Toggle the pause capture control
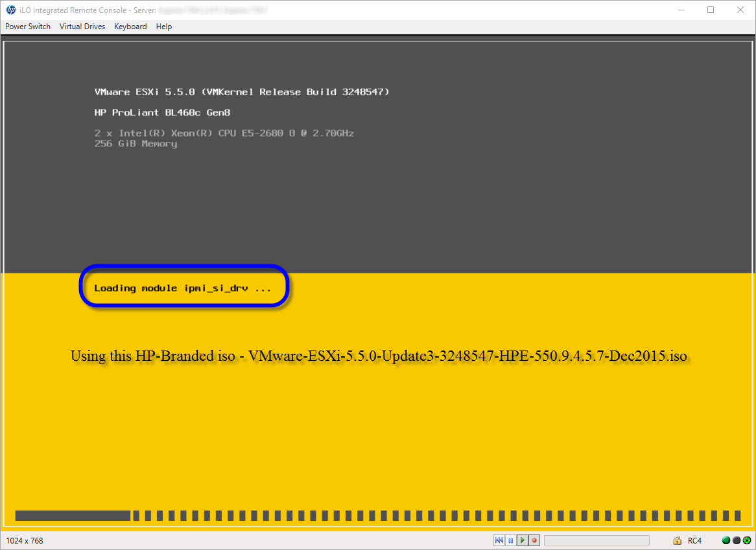Screen dimensions: 756x550 coord(511,540)
